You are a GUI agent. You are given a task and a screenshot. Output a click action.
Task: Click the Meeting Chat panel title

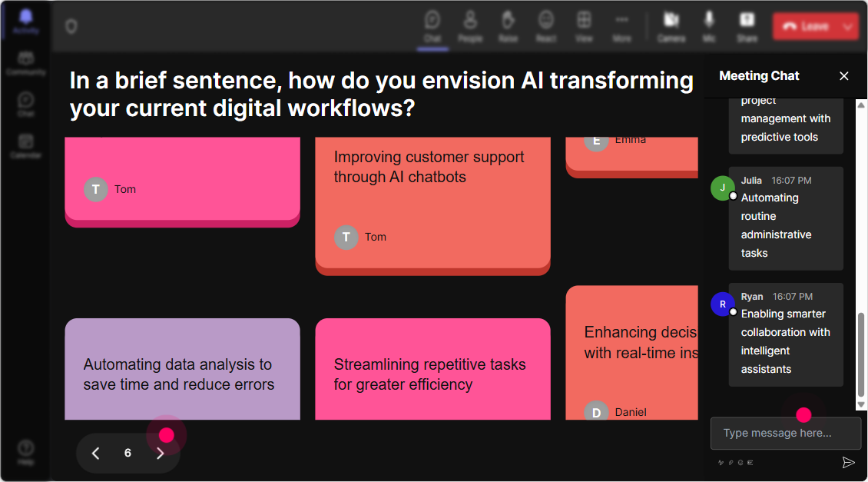click(759, 76)
